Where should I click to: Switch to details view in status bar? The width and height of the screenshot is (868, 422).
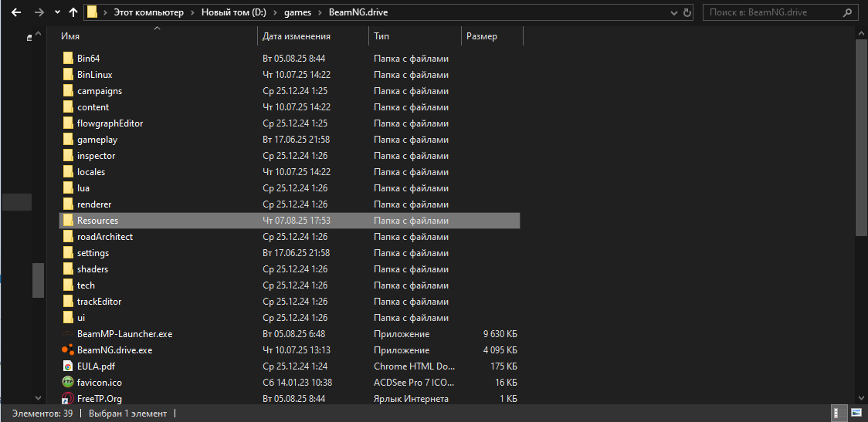[x=839, y=413]
